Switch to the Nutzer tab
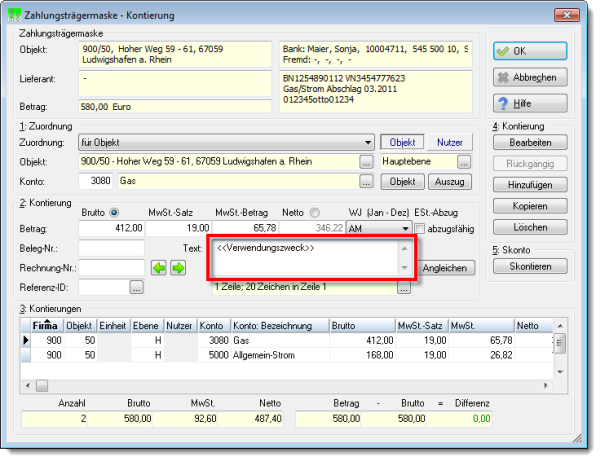The image size is (600, 461). click(x=450, y=142)
